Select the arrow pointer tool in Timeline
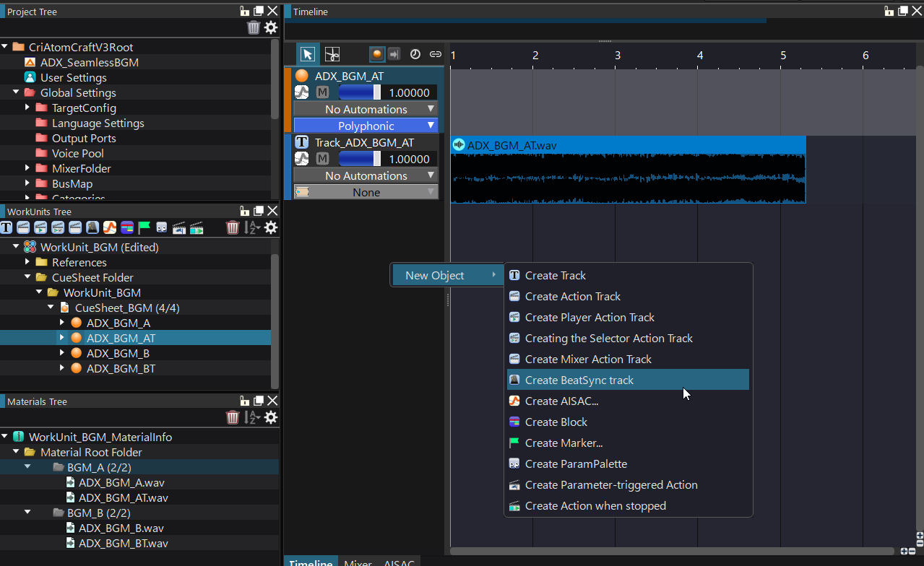Image resolution: width=924 pixels, height=566 pixels. point(308,54)
